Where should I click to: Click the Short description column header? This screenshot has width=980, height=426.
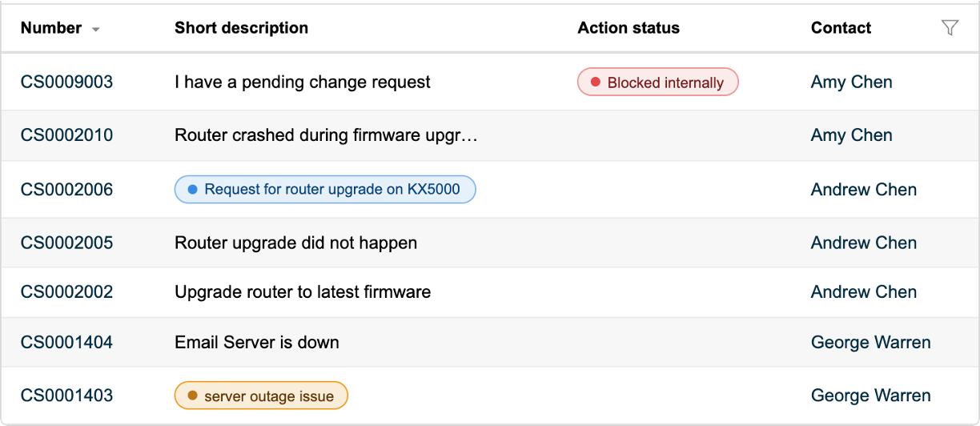pyautogui.click(x=241, y=28)
